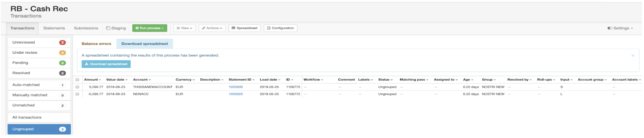Open the Staging tab

coord(116,28)
